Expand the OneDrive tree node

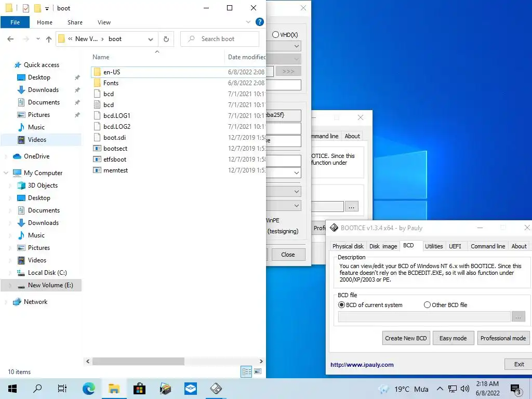click(x=6, y=156)
